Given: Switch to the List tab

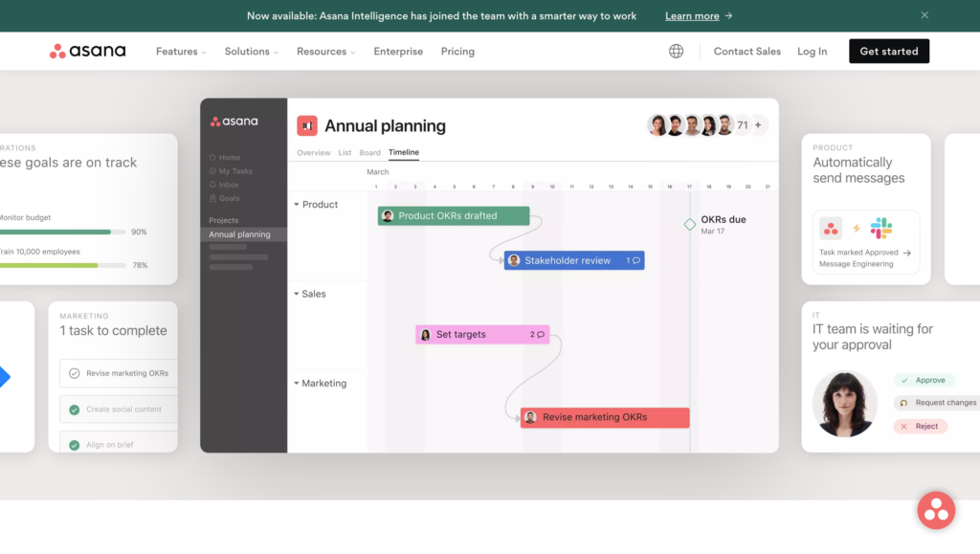Looking at the screenshot, I should coord(345,152).
